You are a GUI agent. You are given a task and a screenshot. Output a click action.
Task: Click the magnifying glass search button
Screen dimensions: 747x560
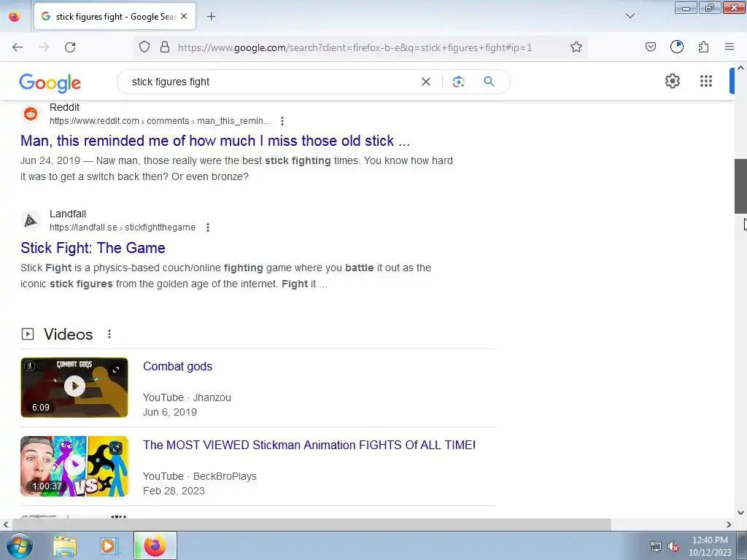click(x=489, y=82)
